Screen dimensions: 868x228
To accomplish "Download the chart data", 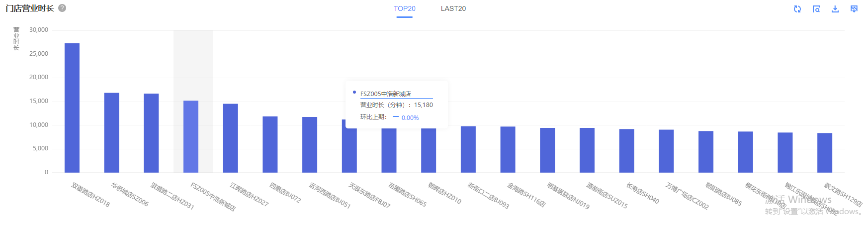I will coord(835,9).
